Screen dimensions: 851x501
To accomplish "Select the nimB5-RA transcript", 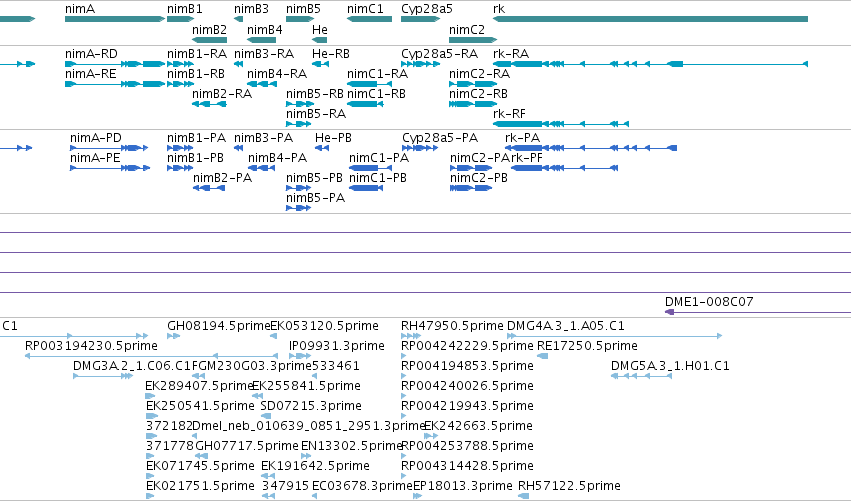I will pos(299,124).
